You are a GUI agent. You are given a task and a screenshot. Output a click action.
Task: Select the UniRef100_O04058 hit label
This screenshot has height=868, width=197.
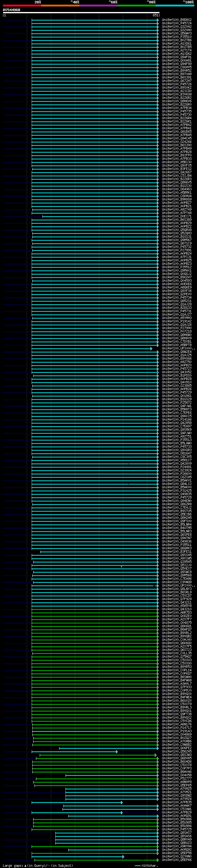click(x=176, y=775)
